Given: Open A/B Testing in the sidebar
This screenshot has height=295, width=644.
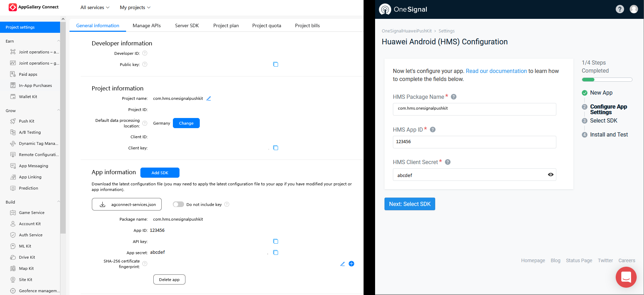Looking at the screenshot, I should tap(30, 132).
